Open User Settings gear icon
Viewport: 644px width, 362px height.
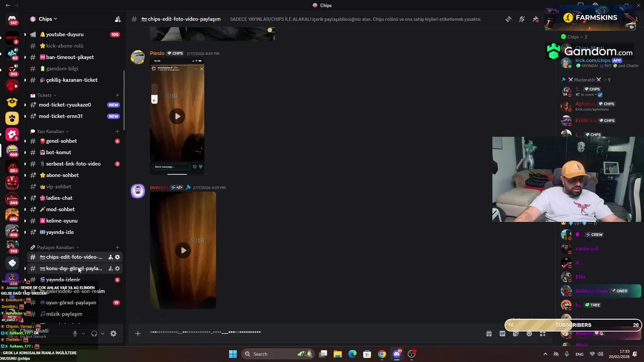(113, 333)
